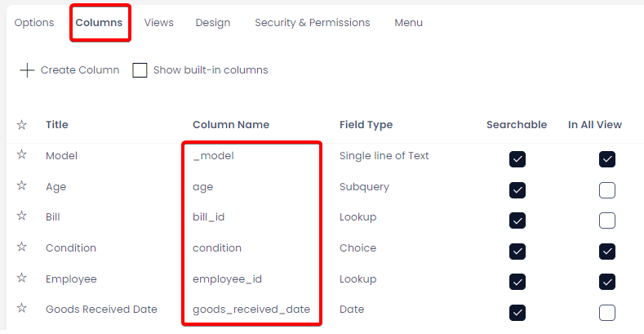Click Create Column button

69,70
